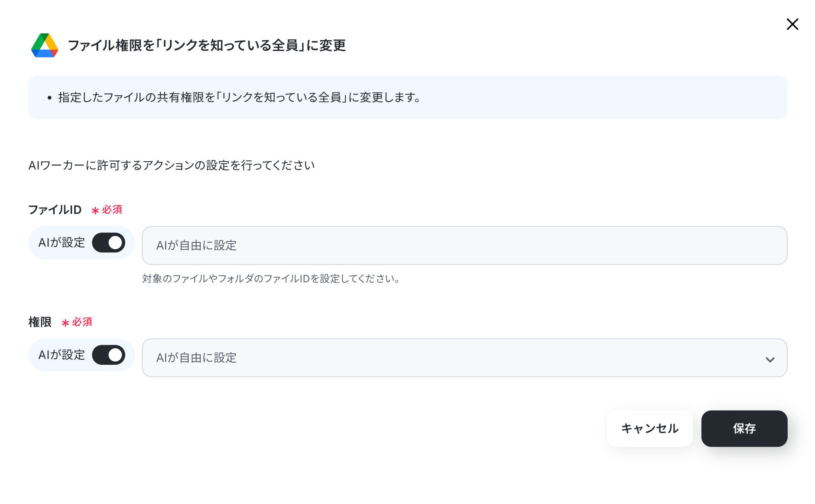Click the AIワーカーに許可するアクション instruction text
Viewport: 815px width, 504px height.
(x=172, y=165)
